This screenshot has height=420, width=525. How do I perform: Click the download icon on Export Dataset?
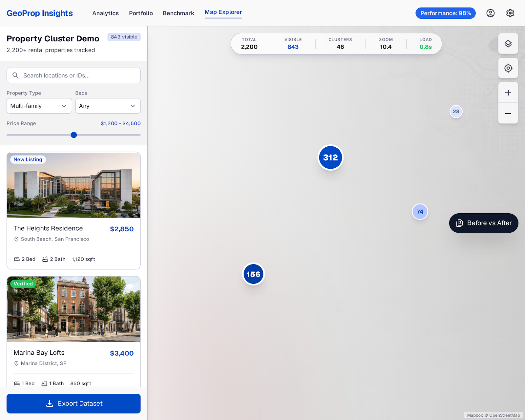click(50, 404)
